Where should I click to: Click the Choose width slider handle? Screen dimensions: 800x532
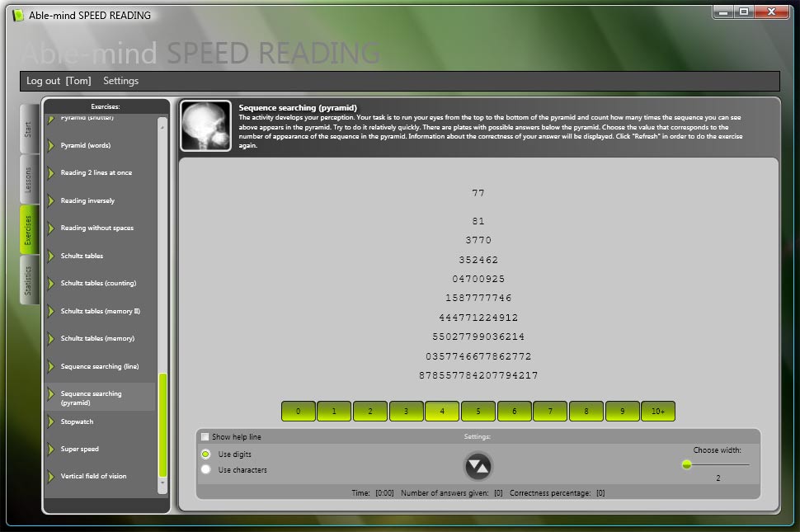pyautogui.click(x=687, y=464)
